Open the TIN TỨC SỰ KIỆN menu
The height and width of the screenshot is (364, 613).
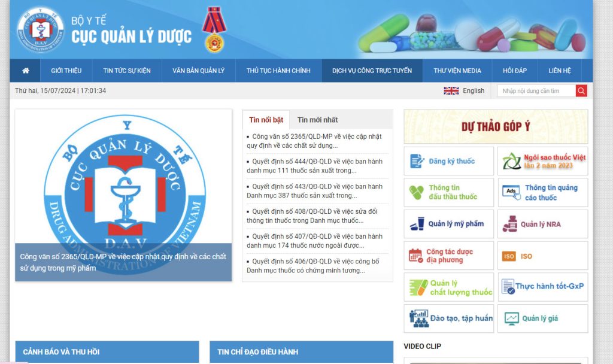coord(127,71)
